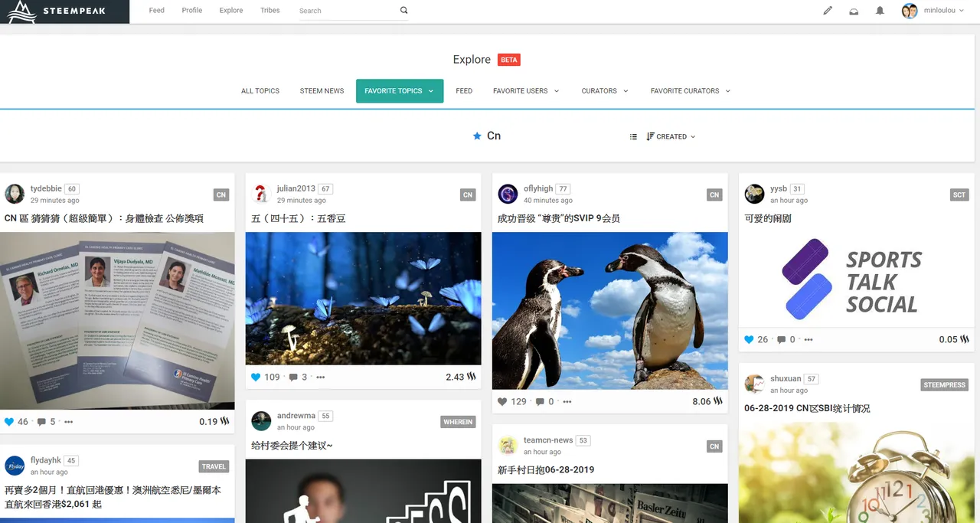Click julian2013's avatar
The image size is (980, 523).
click(261, 194)
